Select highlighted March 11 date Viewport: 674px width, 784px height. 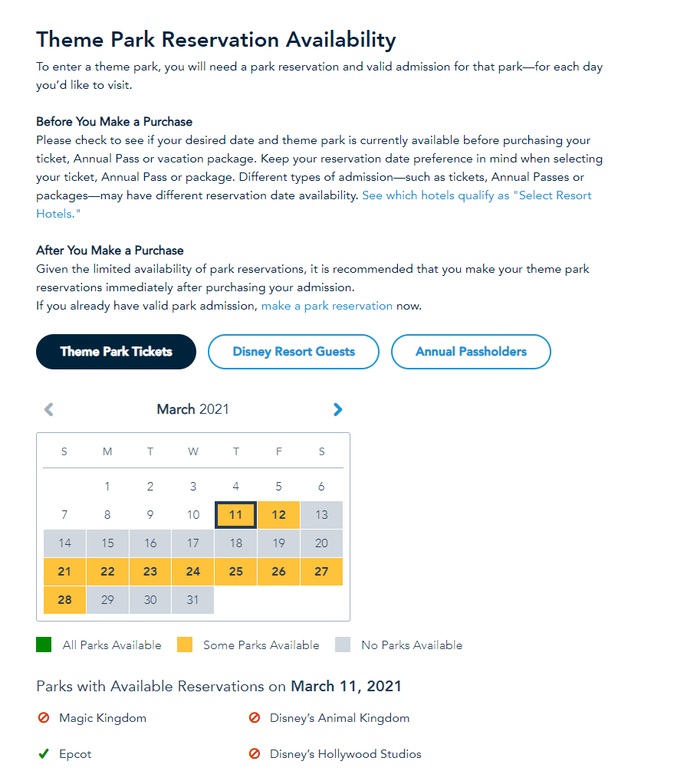[235, 515]
